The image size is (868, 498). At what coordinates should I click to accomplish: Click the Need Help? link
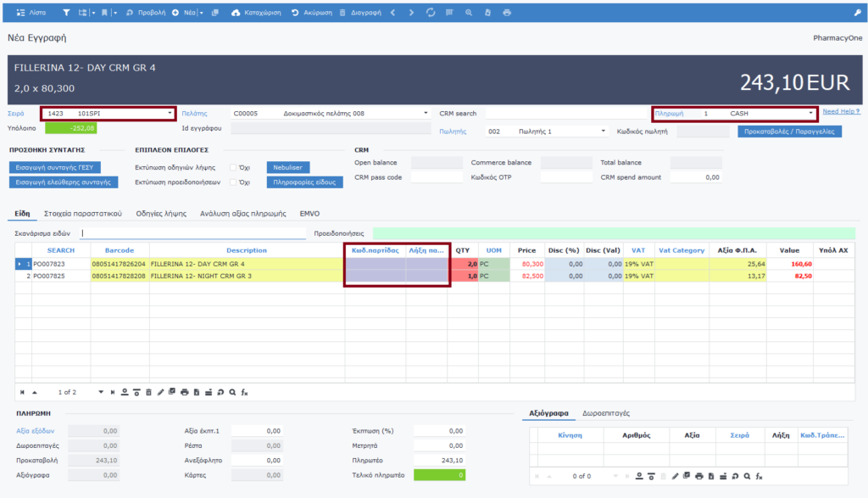pos(841,111)
